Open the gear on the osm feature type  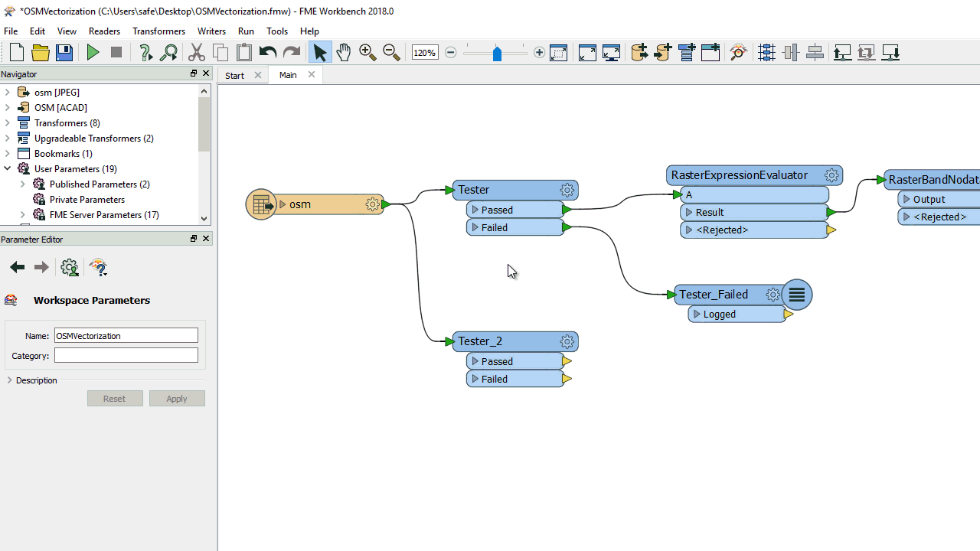373,204
